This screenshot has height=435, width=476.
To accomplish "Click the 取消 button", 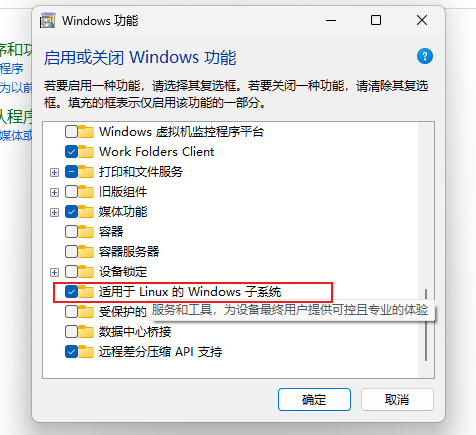I will pyautogui.click(x=397, y=399).
